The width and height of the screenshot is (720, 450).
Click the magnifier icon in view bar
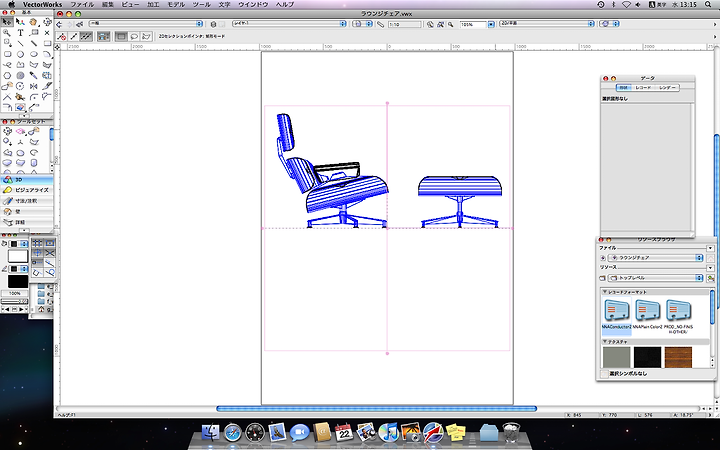pos(450,24)
